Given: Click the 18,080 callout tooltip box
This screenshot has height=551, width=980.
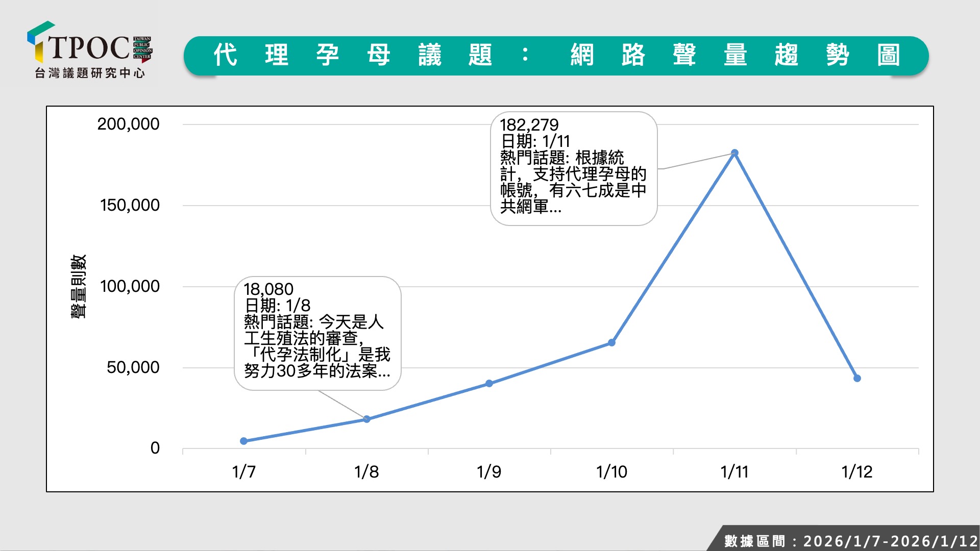Looking at the screenshot, I should [x=317, y=333].
